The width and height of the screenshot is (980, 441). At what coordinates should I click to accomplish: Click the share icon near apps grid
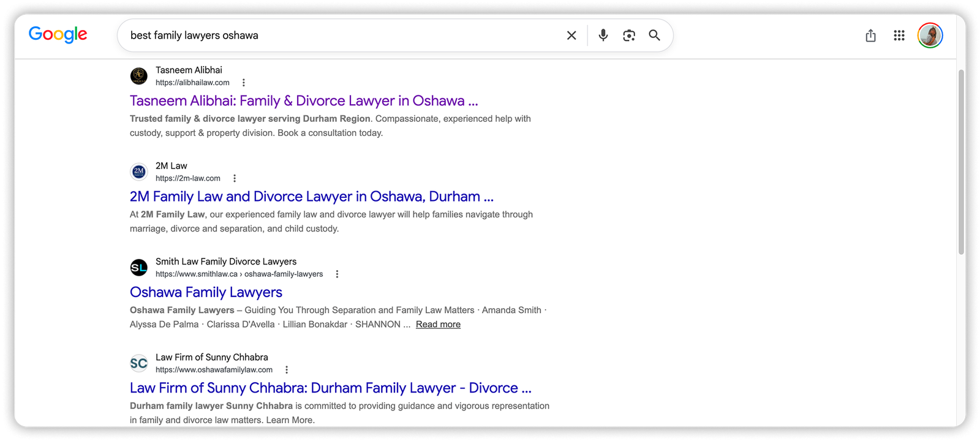(870, 36)
